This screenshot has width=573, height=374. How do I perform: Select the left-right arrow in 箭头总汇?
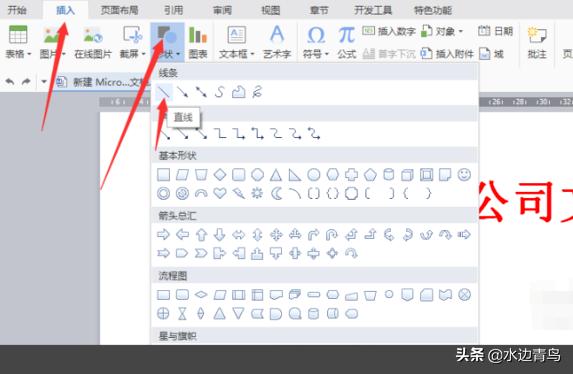(x=239, y=234)
